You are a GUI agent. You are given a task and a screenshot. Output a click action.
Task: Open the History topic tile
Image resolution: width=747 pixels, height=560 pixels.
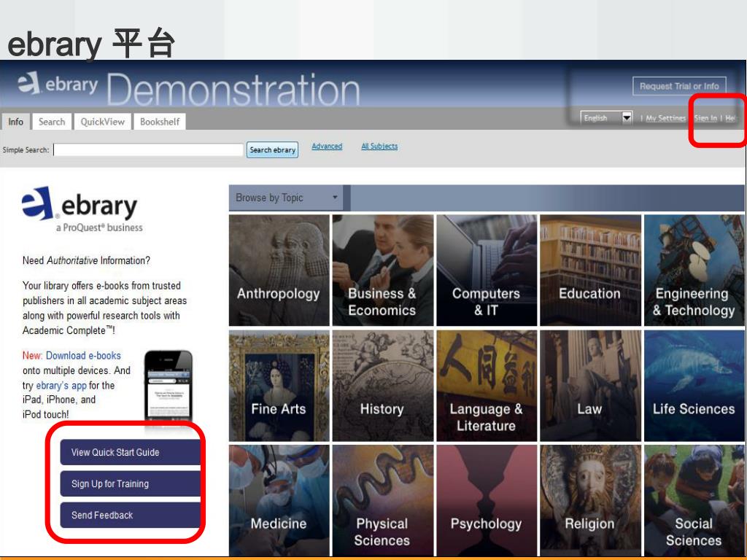coord(383,386)
